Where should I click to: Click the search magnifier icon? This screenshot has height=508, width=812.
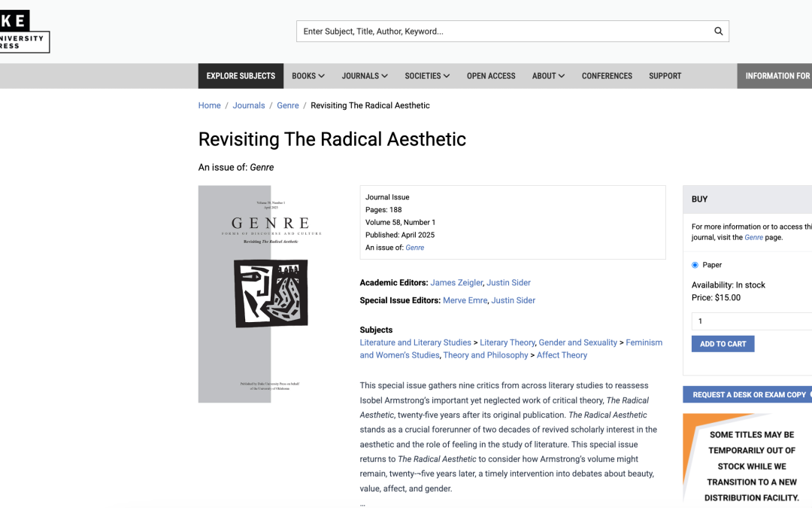coord(718,32)
